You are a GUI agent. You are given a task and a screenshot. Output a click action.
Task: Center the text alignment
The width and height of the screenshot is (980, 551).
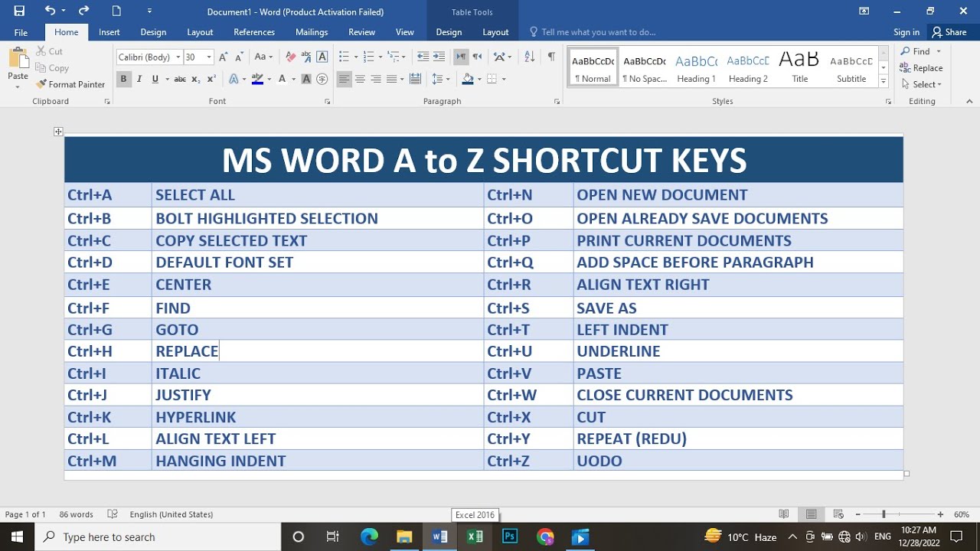[x=360, y=79]
